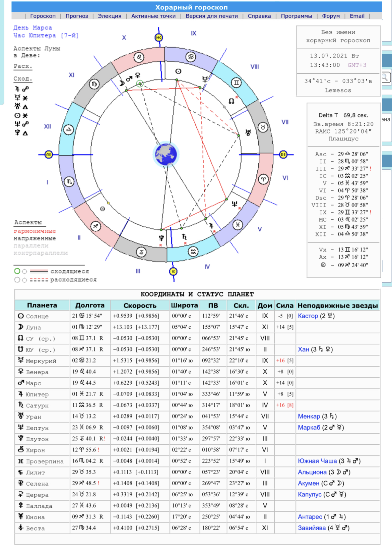Open the Маркаб fixed star link

[309, 427]
